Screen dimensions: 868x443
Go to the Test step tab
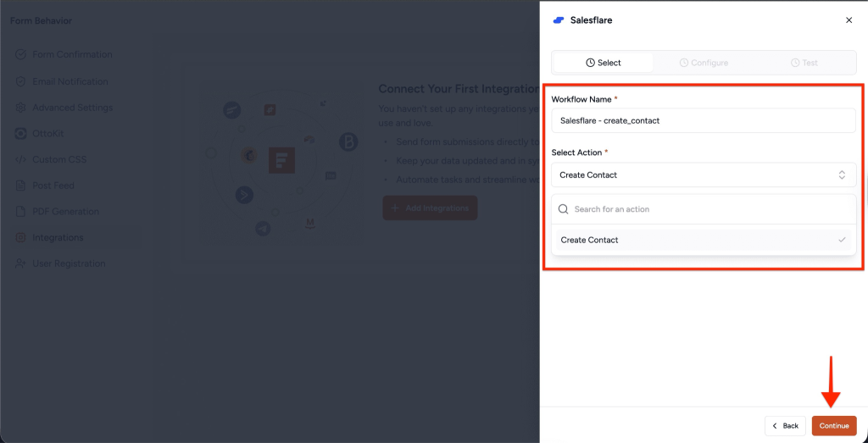(x=804, y=63)
